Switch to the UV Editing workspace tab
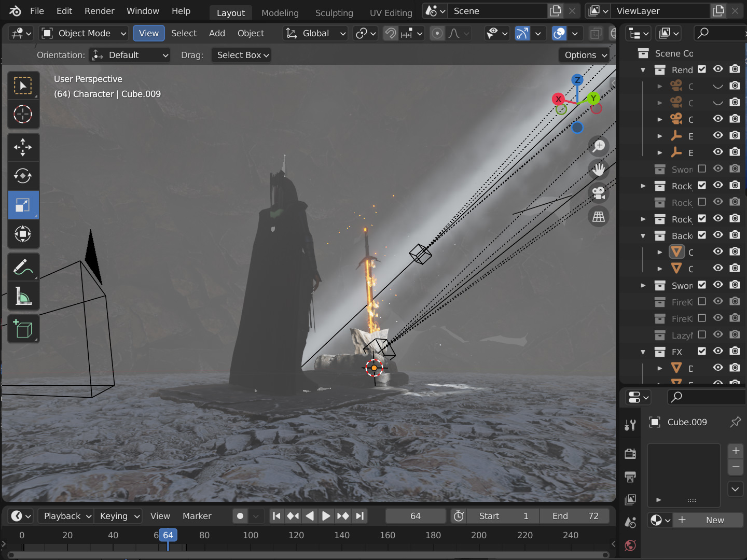 391,12
